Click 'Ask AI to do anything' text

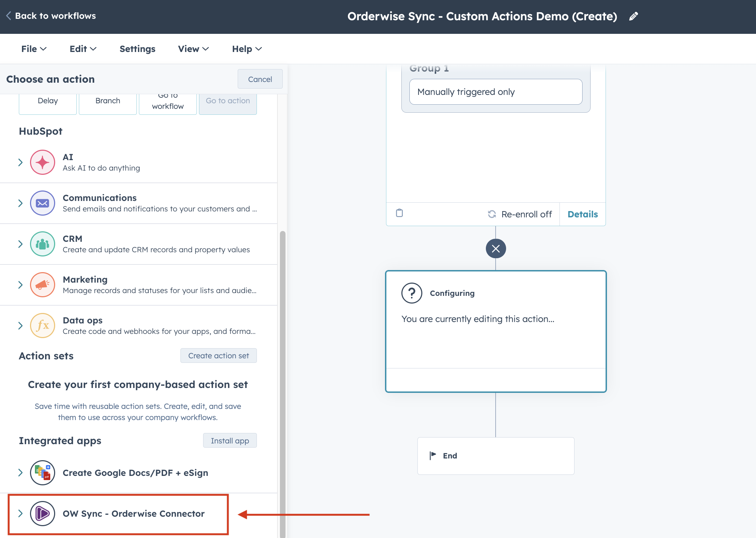[x=101, y=168]
